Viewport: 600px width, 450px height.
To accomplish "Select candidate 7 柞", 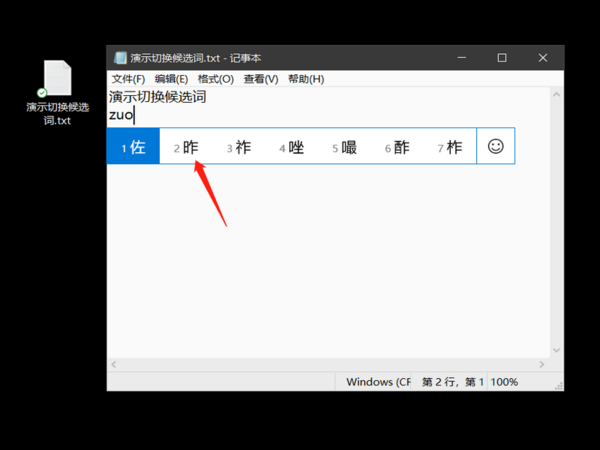I will pyautogui.click(x=450, y=147).
